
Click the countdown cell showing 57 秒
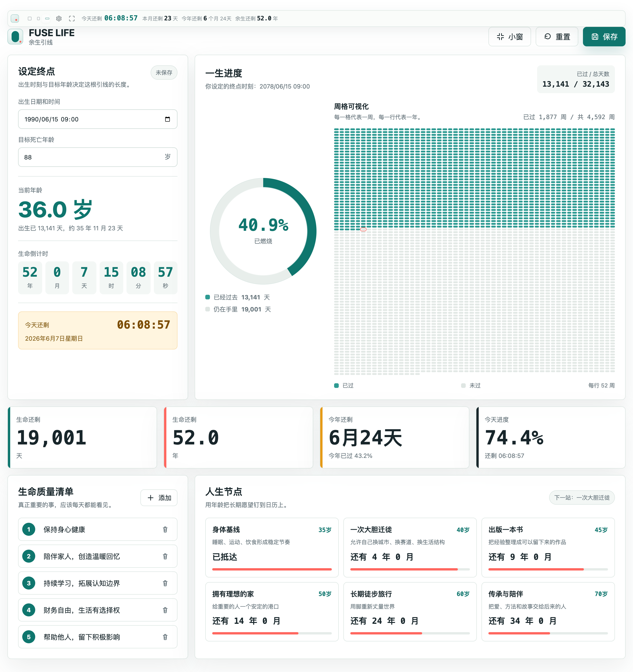tap(165, 278)
